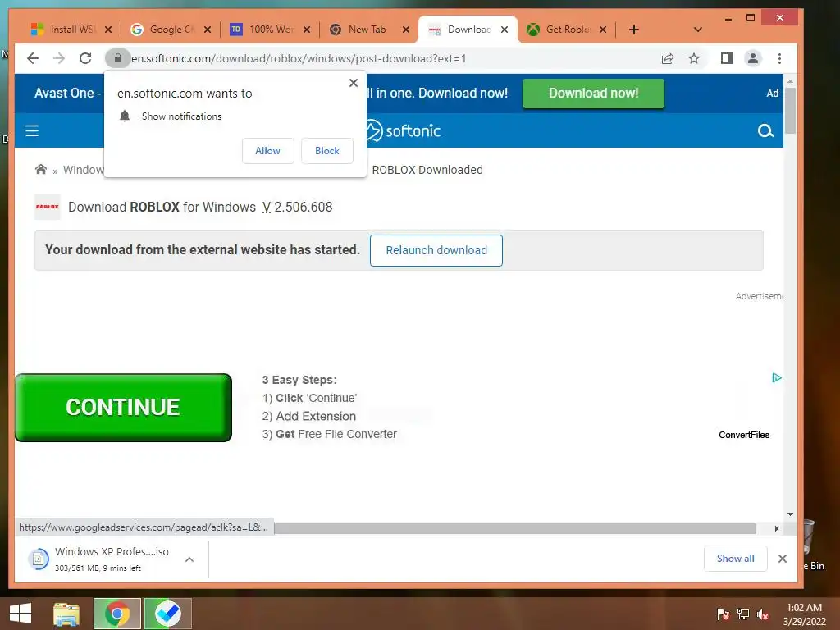Close the Get Roblox tab
Screen dimensions: 840x630
(603, 30)
